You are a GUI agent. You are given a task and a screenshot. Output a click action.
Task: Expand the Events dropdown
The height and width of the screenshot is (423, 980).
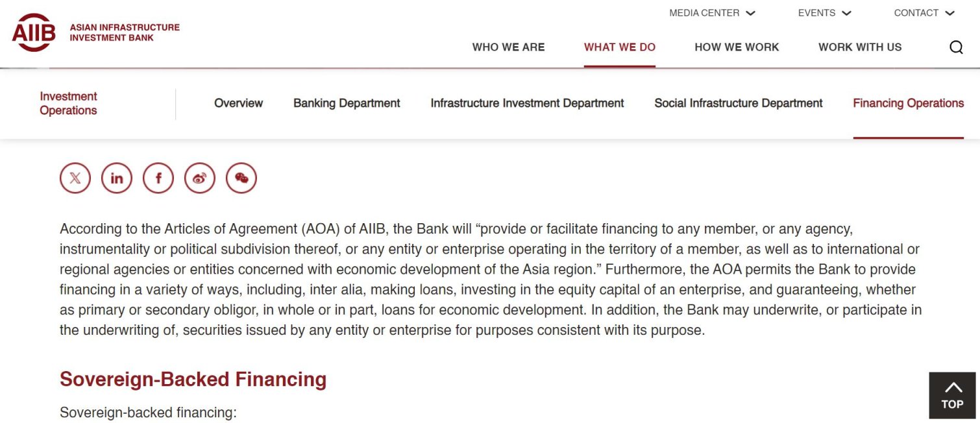[824, 13]
